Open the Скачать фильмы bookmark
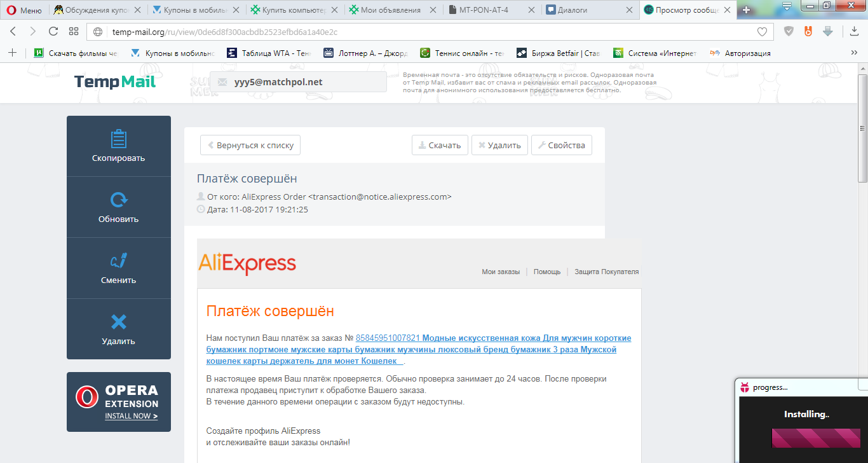The image size is (868, 463). pos(76,53)
